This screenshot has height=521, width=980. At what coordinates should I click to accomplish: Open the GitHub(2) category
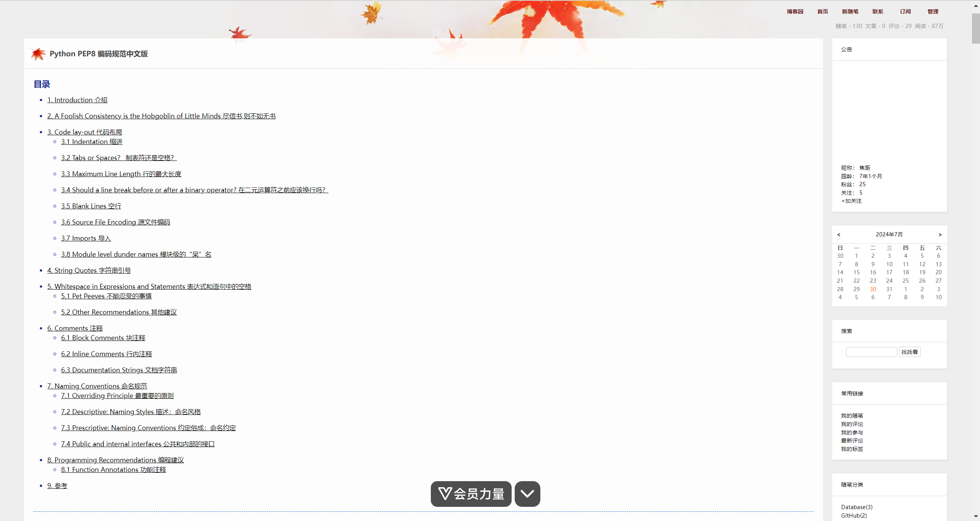(854, 516)
